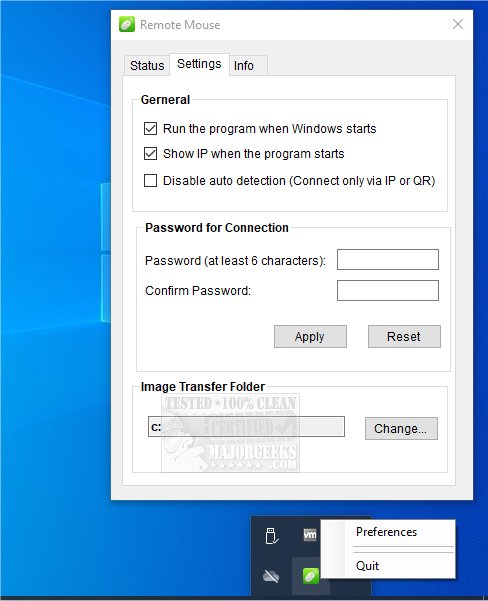Focus the Password input field
The width and height of the screenshot is (488, 601).
388,259
